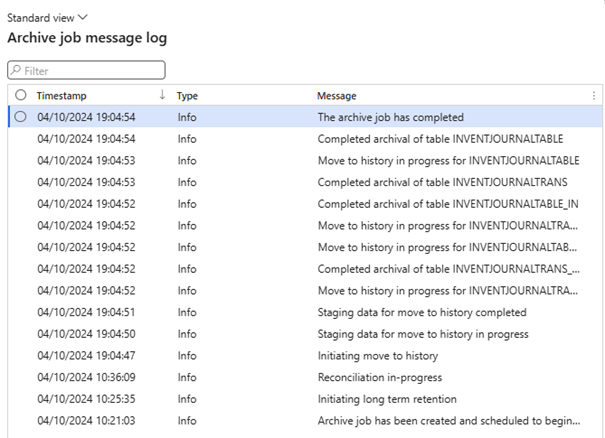Image resolution: width=605 pixels, height=438 pixels.
Task: Click timestamp 04/10/2024 19:04:47
Action: (x=86, y=356)
